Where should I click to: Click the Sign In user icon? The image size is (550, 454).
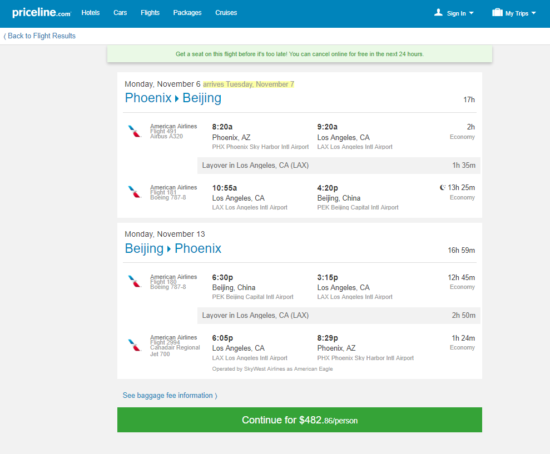pyautogui.click(x=438, y=13)
